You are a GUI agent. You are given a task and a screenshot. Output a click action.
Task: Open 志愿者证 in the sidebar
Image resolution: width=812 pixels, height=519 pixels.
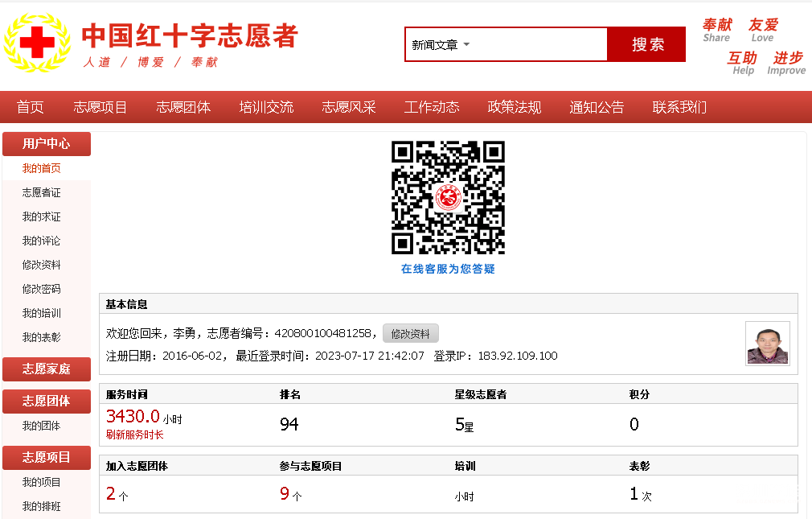[x=42, y=193]
